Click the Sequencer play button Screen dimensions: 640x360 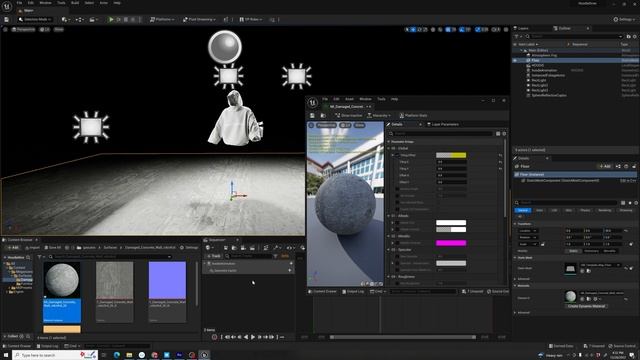coord(253,337)
